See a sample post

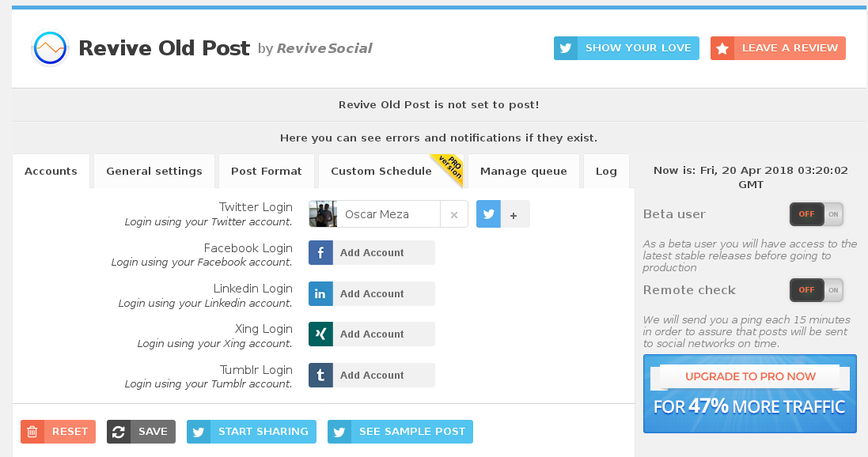click(x=400, y=432)
